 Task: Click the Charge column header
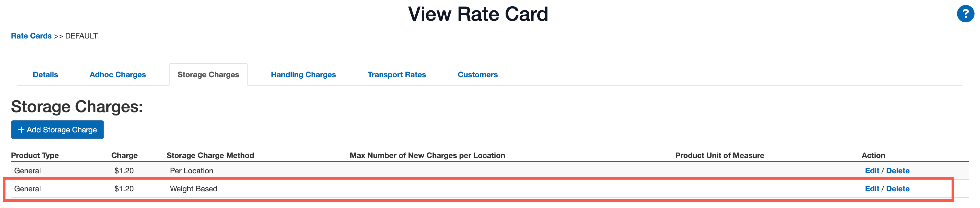click(124, 155)
